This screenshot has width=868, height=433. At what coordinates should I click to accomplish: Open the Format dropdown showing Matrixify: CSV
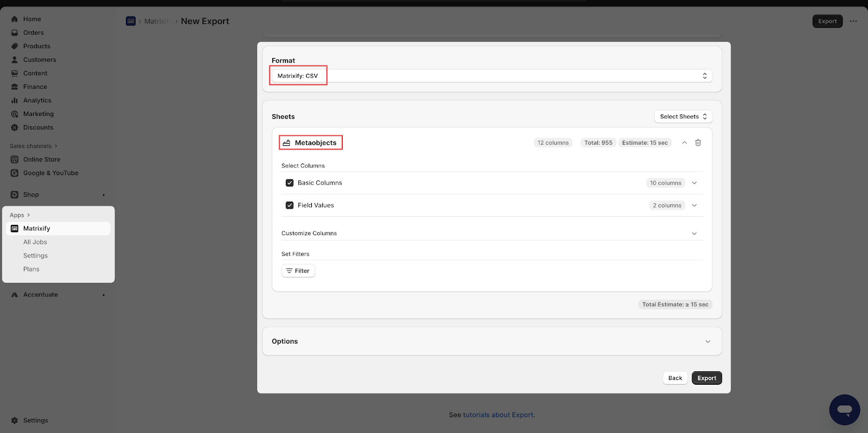492,76
